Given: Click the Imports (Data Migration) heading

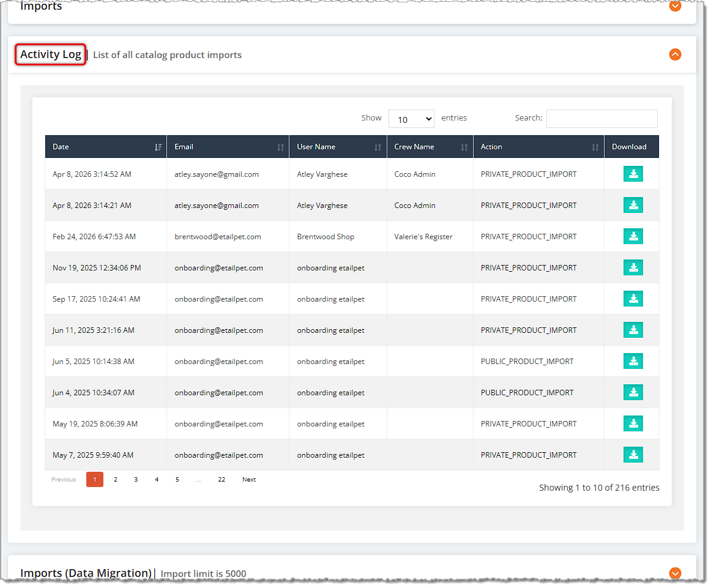Looking at the screenshot, I should click(86, 573).
